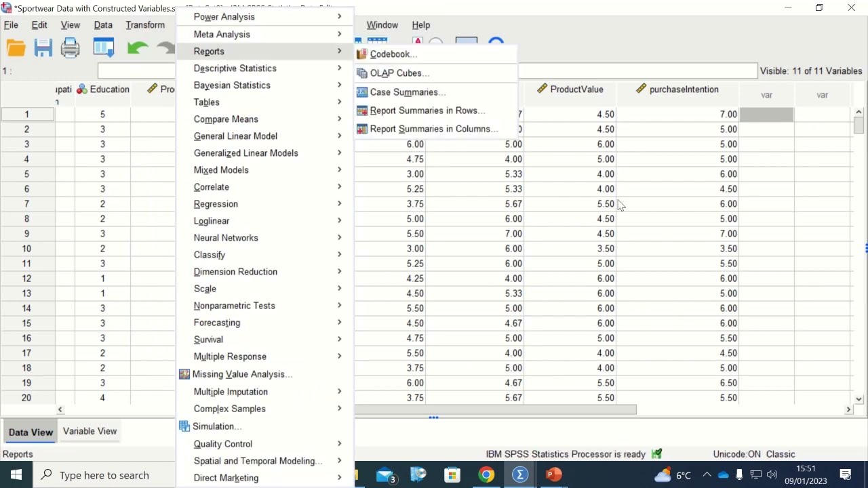The width and height of the screenshot is (868, 488).
Task: Select row header number 15
Action: coord(27,323)
